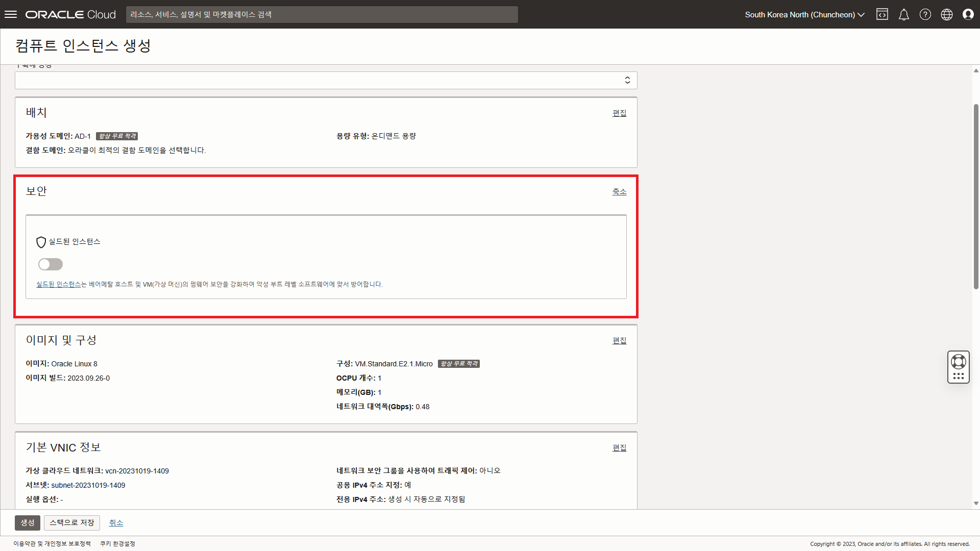The image size is (980, 551).
Task: Collapse the 보안 section with 축소
Action: tap(619, 191)
